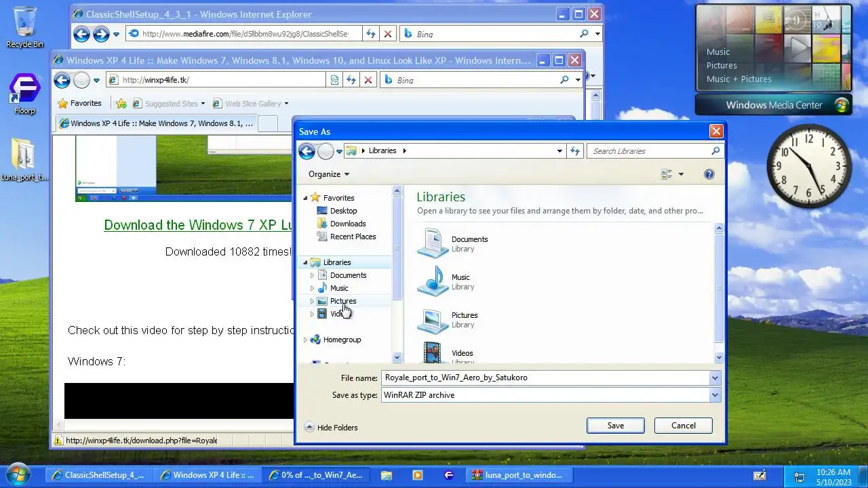
Task: Open the Music library icon
Action: click(x=433, y=281)
